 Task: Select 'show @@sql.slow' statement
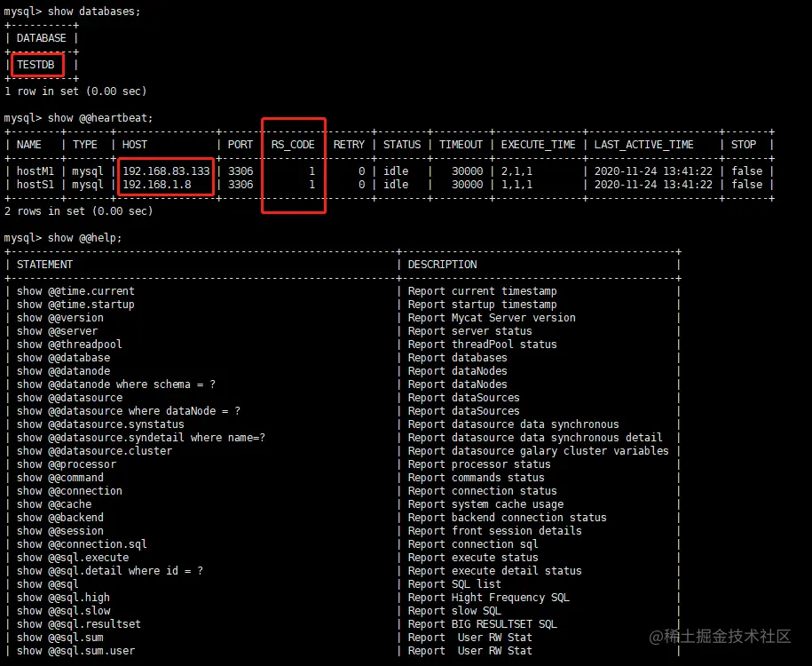[x=63, y=611]
